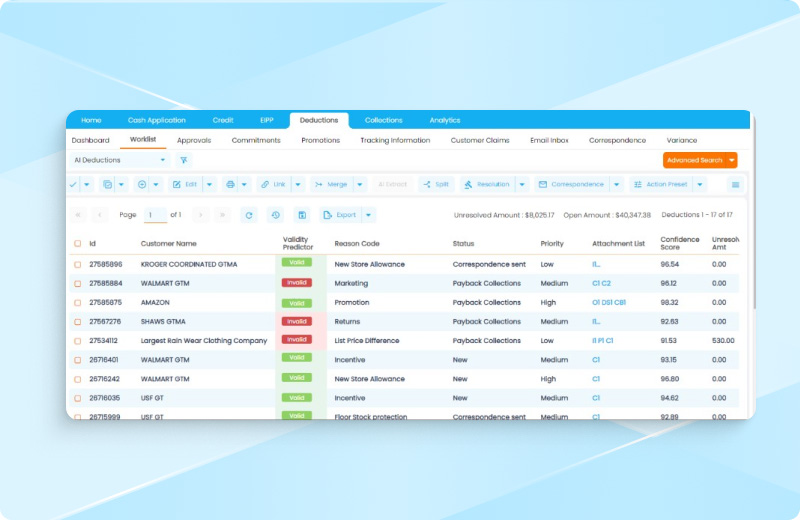The image size is (800, 520).
Task: Click the Merge toolbar button
Action: pyautogui.click(x=332, y=185)
